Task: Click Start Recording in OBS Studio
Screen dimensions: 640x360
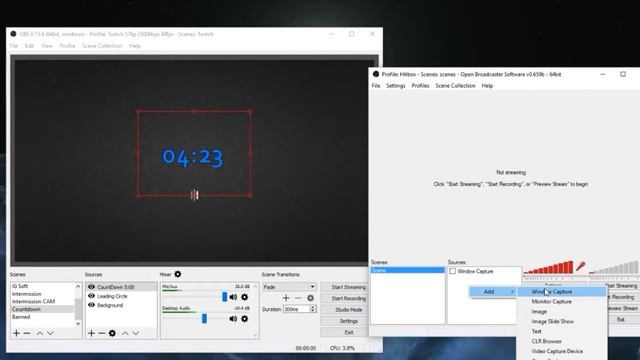Action: coord(344,298)
